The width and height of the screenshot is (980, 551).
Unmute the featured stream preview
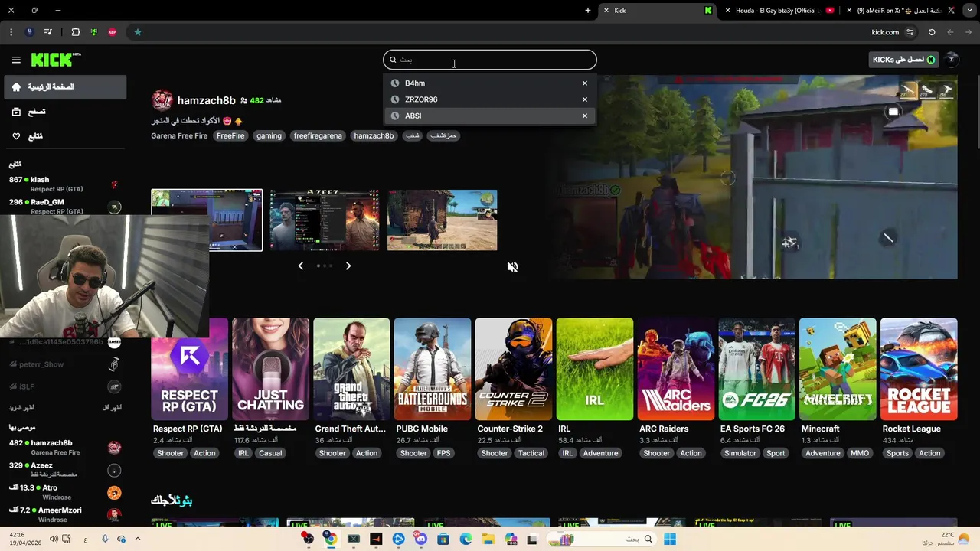coord(513,267)
